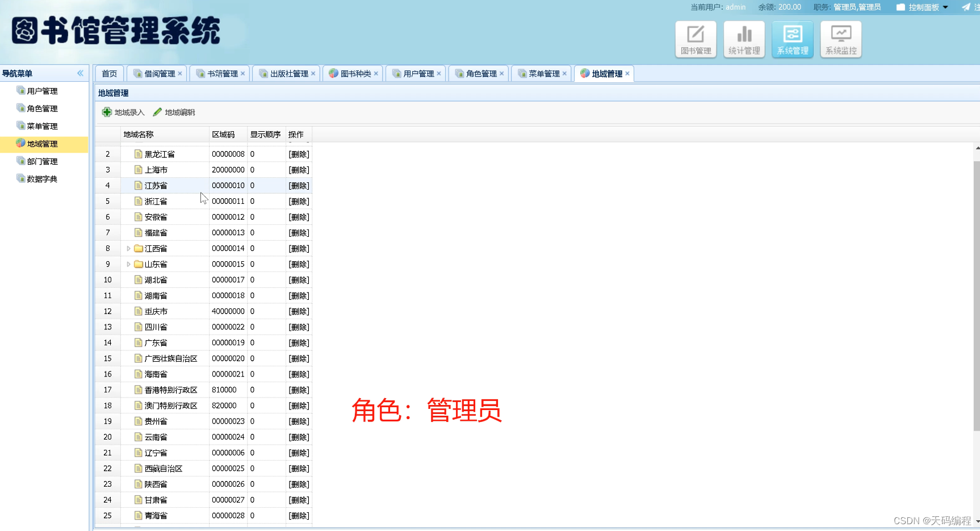Close the 图书种类 tab

point(376,73)
